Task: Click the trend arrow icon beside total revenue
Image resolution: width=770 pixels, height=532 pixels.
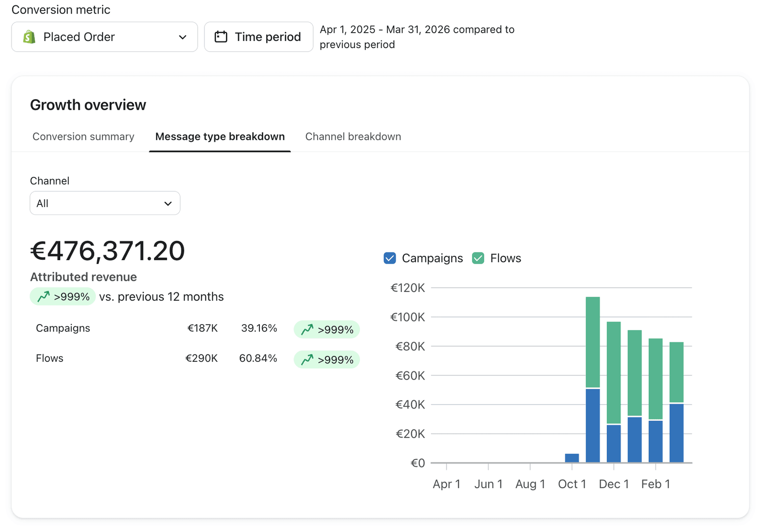Action: [x=43, y=297]
